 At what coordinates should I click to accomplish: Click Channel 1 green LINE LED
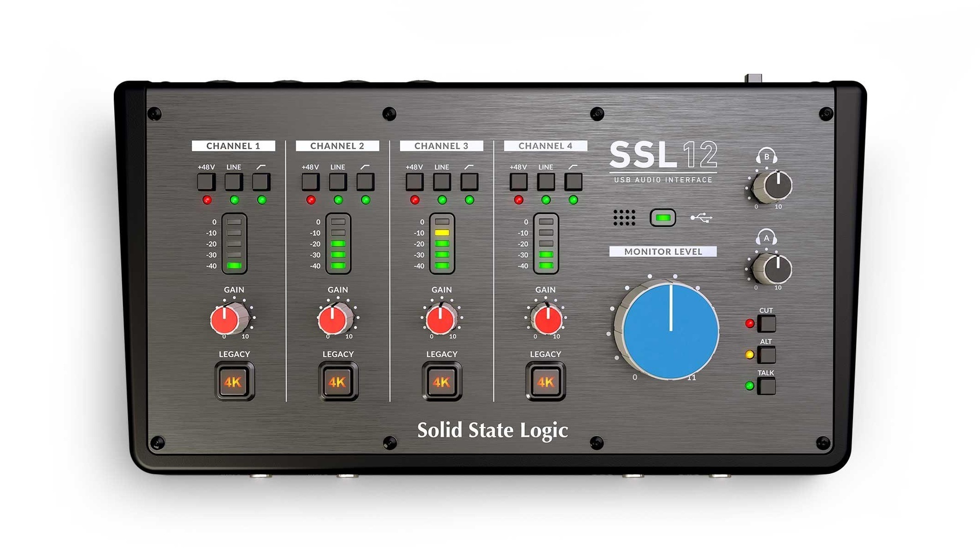click(234, 200)
